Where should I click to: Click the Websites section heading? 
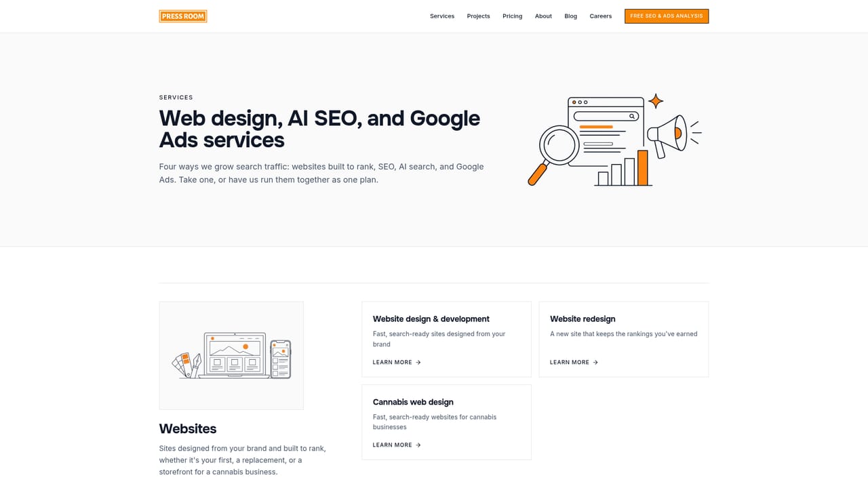(x=188, y=429)
